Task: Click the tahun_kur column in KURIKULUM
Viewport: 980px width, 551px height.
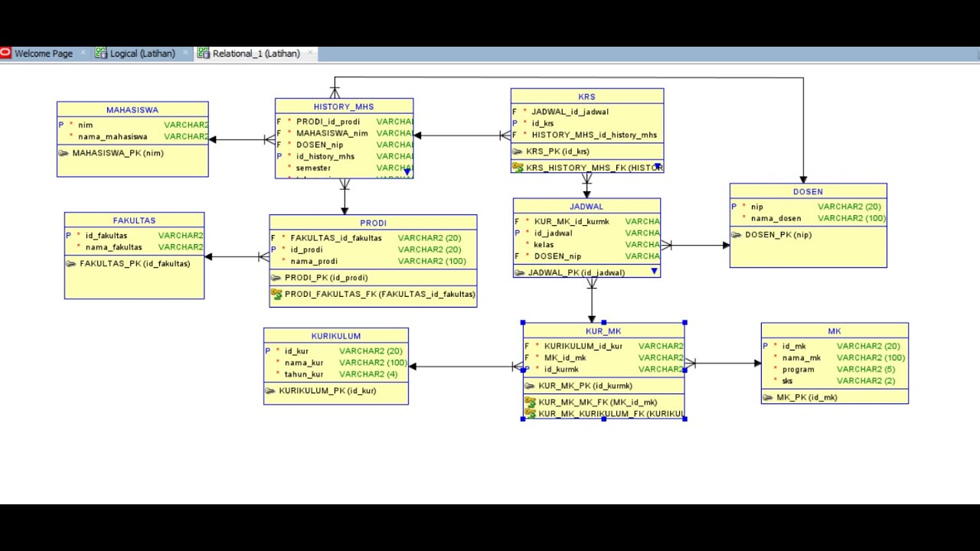Action: point(304,375)
